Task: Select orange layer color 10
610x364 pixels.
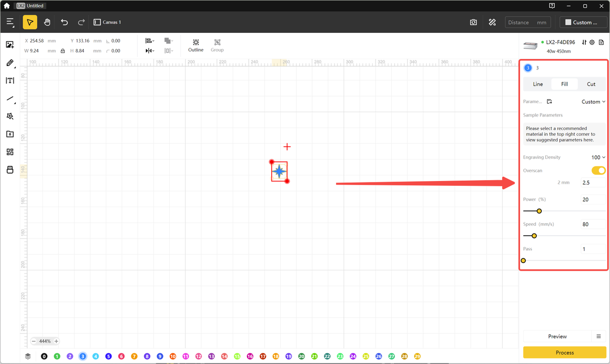Action: tap(173, 356)
